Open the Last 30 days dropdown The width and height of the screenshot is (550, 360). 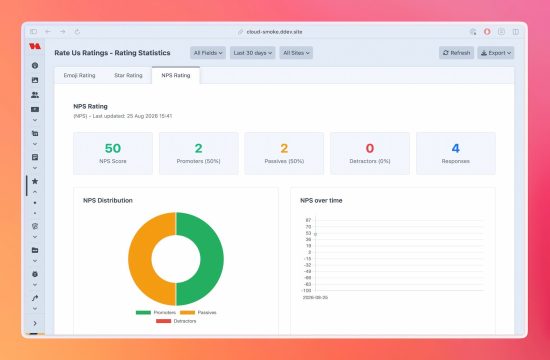point(253,53)
